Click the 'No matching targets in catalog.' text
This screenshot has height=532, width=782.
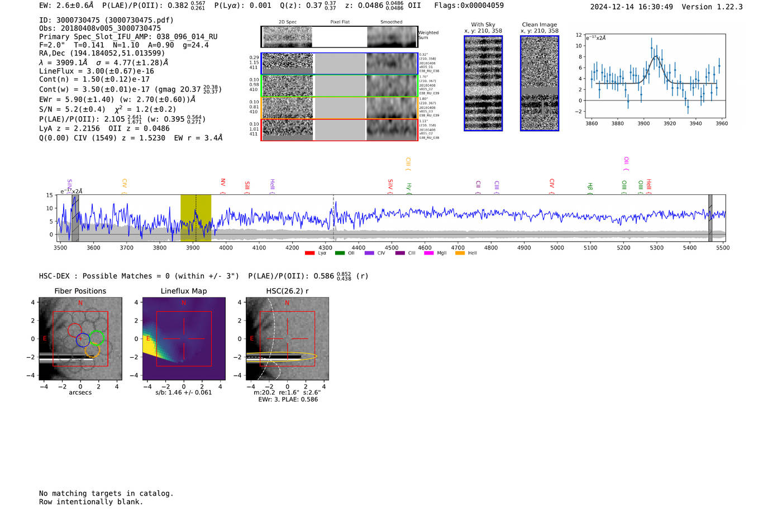(106, 493)
